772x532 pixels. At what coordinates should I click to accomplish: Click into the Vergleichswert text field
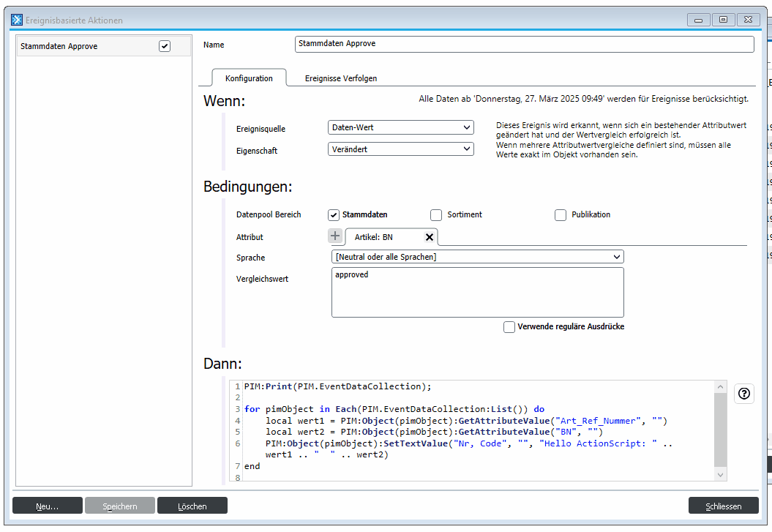tap(477, 292)
